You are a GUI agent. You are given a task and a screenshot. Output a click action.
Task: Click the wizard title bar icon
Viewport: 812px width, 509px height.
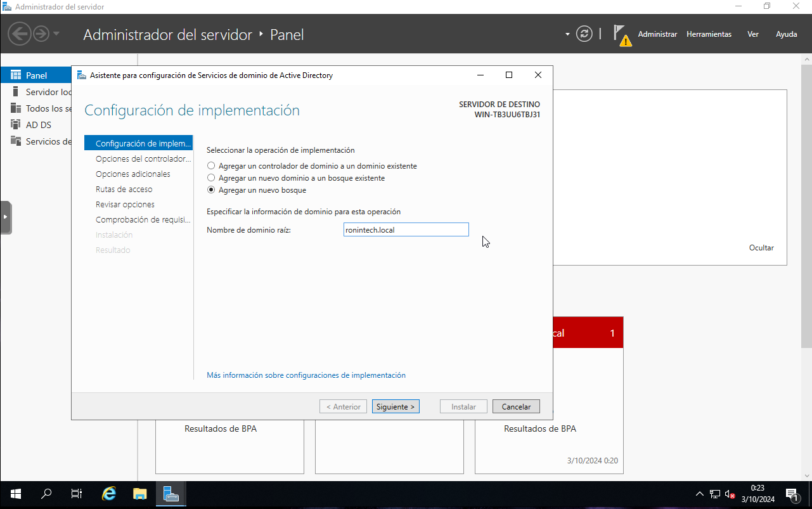81,75
